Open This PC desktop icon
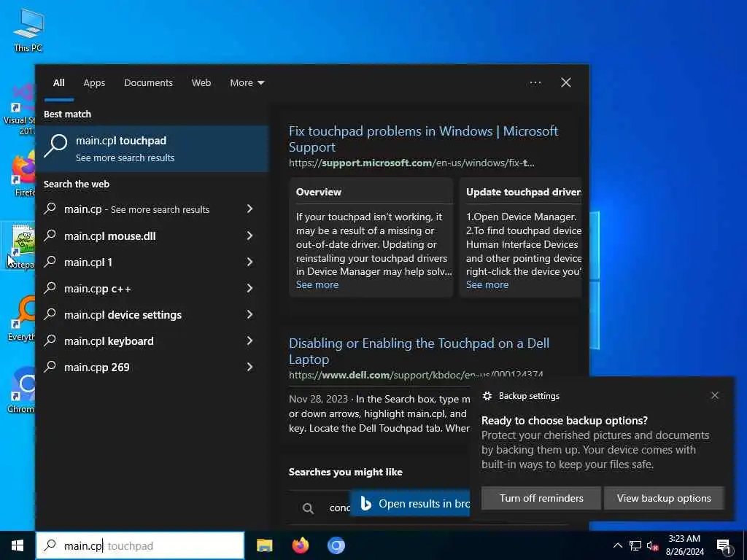 click(x=28, y=29)
